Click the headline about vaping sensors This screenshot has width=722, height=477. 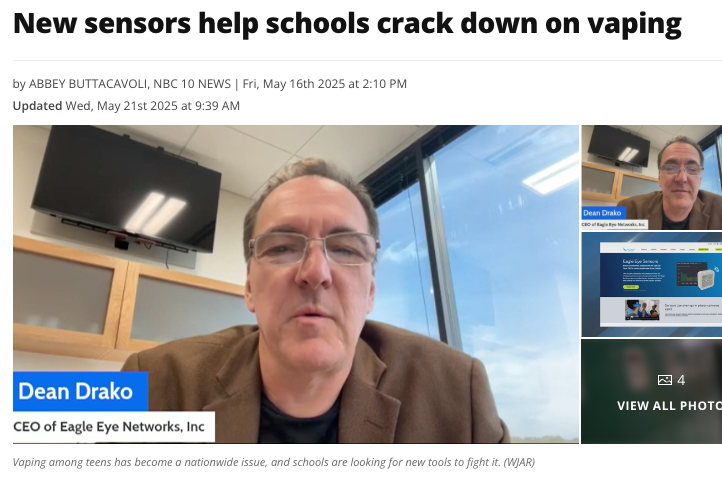point(347,23)
